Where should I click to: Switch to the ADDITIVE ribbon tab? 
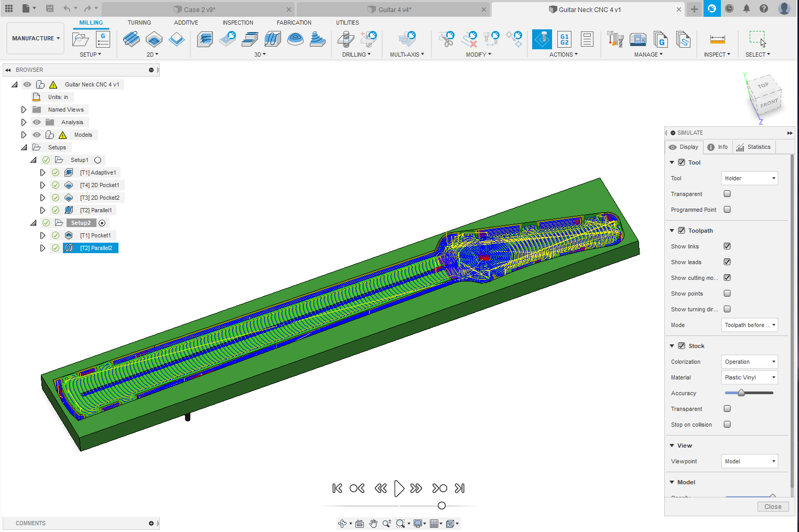click(186, 23)
